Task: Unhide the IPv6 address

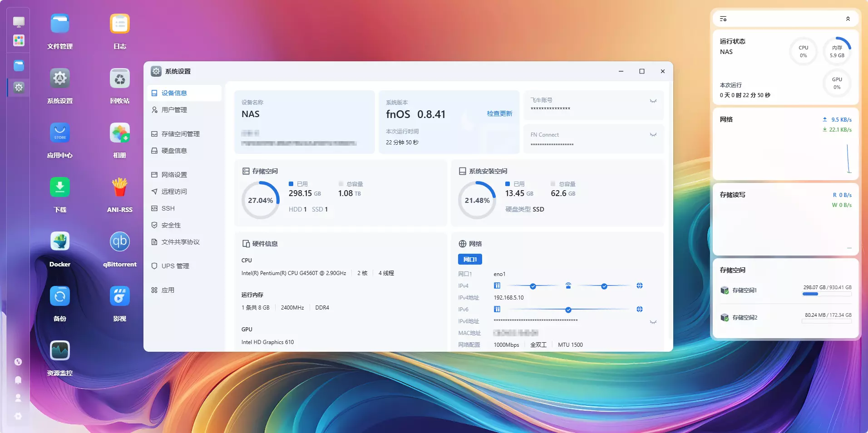Action: click(653, 322)
